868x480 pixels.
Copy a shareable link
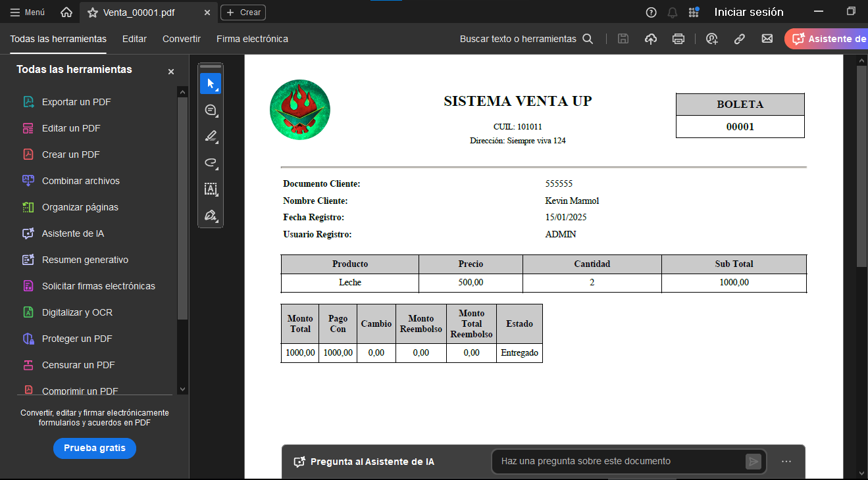point(740,39)
